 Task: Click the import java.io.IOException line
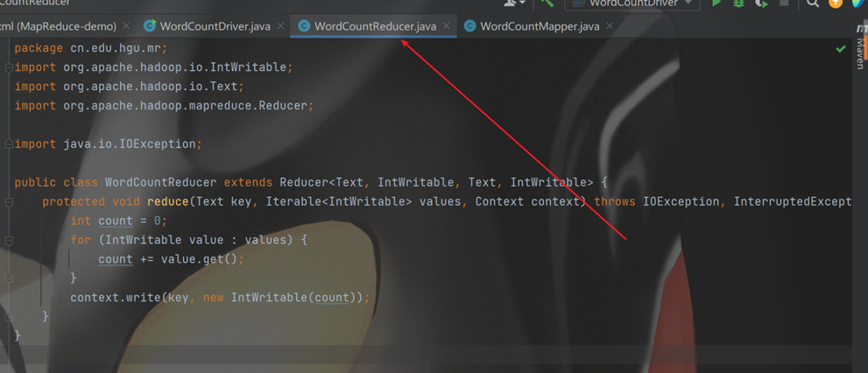pos(109,144)
